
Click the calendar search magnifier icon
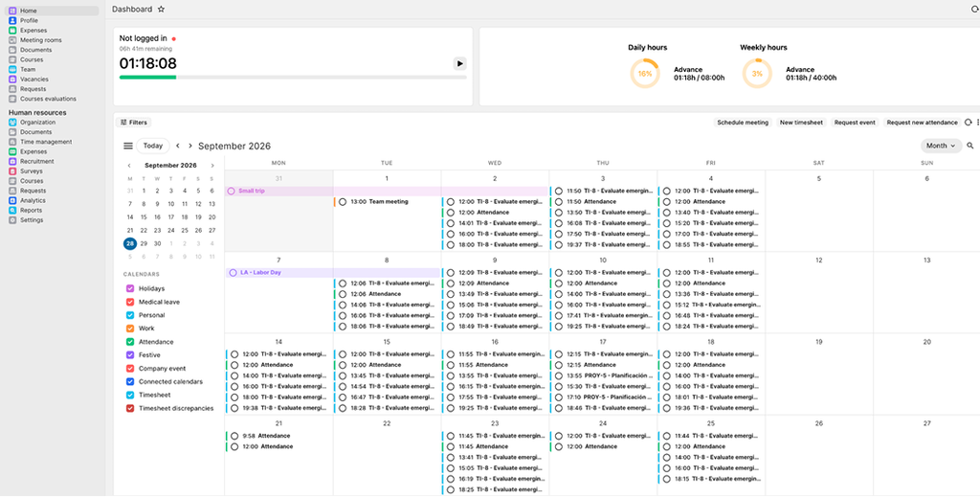(x=970, y=146)
